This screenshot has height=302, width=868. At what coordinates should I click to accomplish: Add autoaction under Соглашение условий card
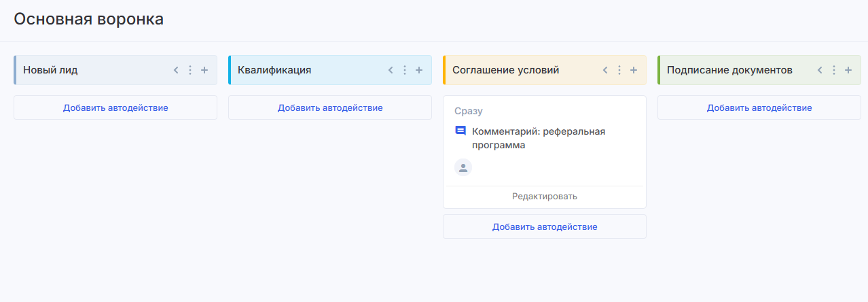pos(545,227)
